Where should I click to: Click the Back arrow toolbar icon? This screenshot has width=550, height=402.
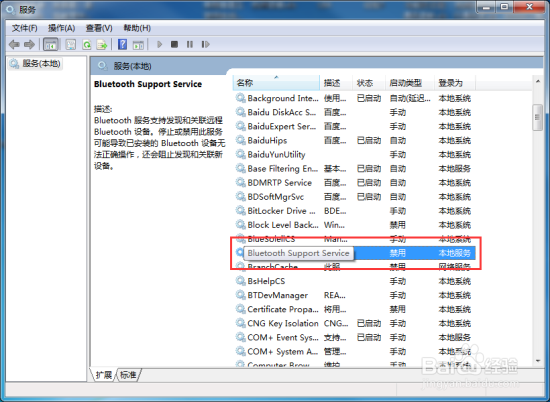pyautogui.click(x=14, y=45)
